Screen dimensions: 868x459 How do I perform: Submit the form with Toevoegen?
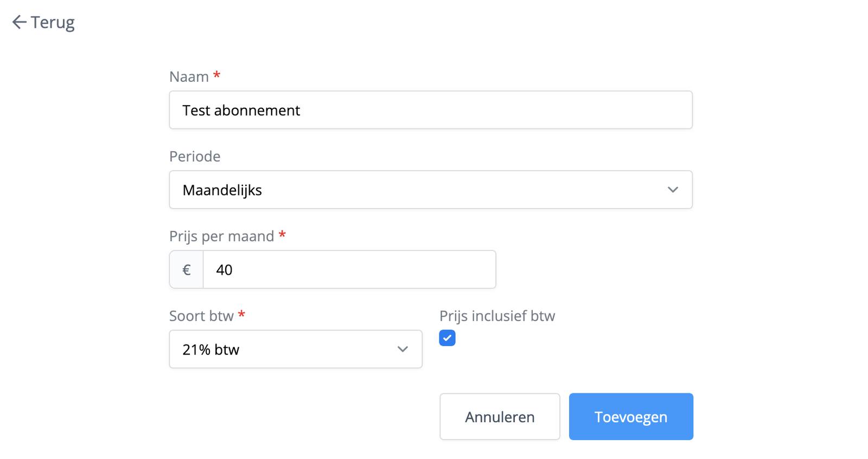(x=630, y=416)
